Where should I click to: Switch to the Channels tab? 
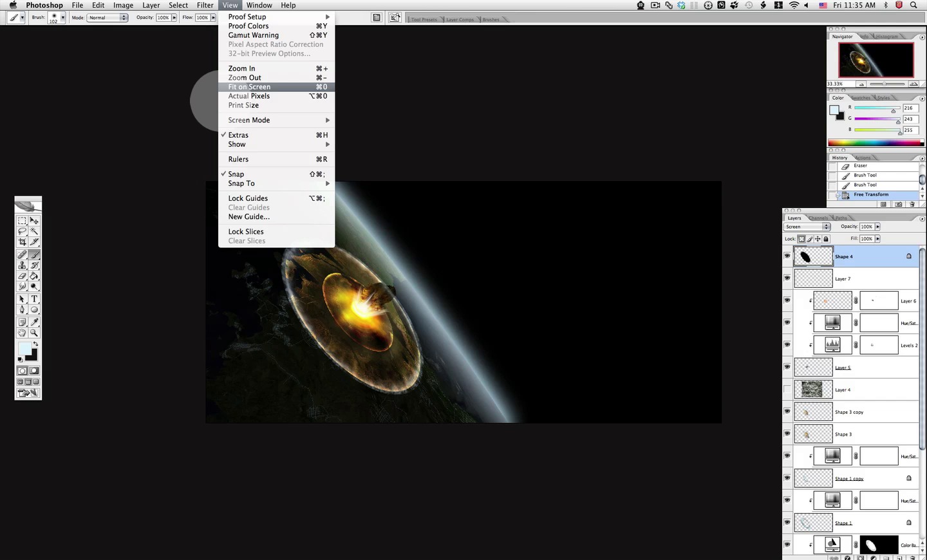[x=819, y=218]
